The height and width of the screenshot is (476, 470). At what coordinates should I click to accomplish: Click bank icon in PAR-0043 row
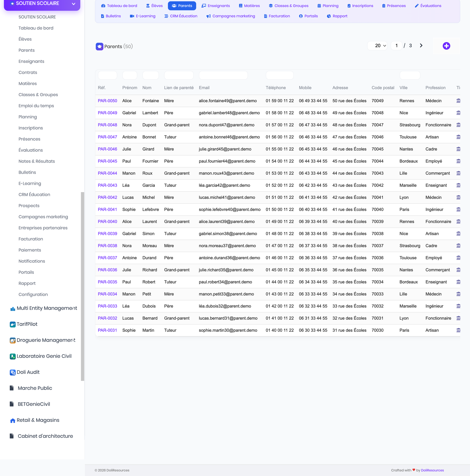point(458,185)
